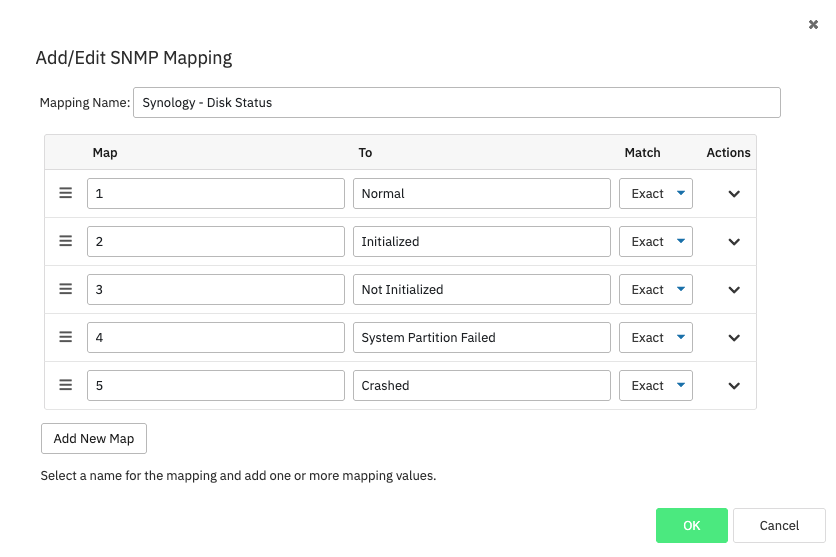Cancel the mapping dialog
The height and width of the screenshot is (557, 836).
click(x=779, y=526)
